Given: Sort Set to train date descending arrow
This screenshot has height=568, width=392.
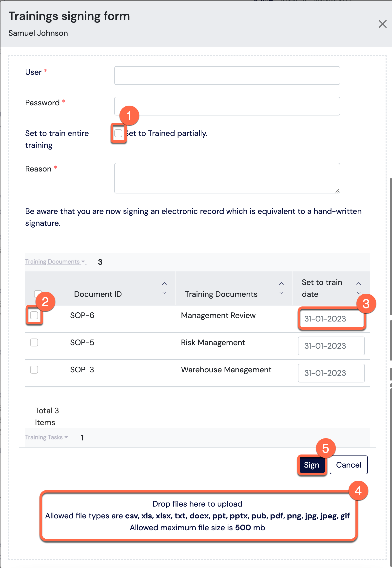Looking at the screenshot, I should click(359, 293).
